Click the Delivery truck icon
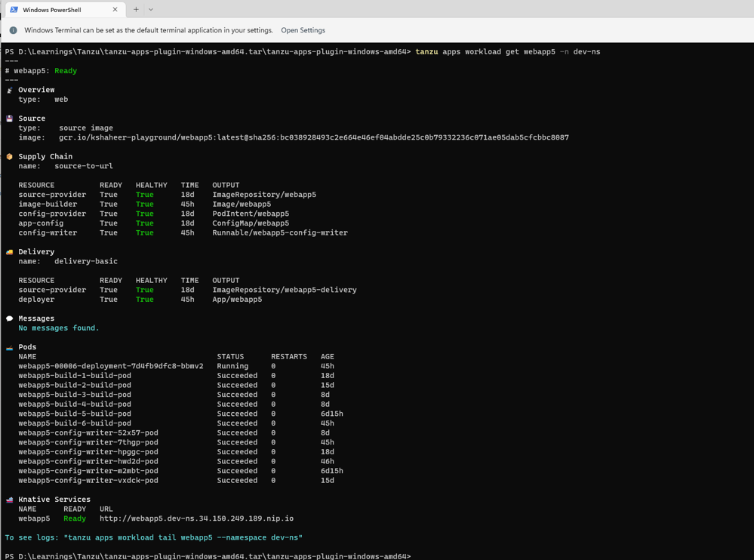754x560 pixels. pyautogui.click(x=10, y=252)
